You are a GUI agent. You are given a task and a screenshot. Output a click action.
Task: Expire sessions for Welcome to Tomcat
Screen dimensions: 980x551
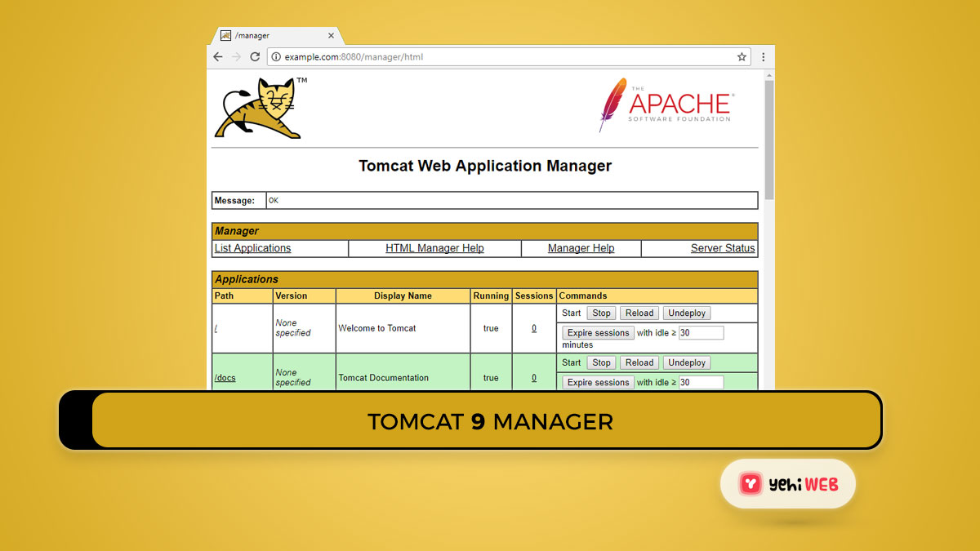(x=597, y=332)
